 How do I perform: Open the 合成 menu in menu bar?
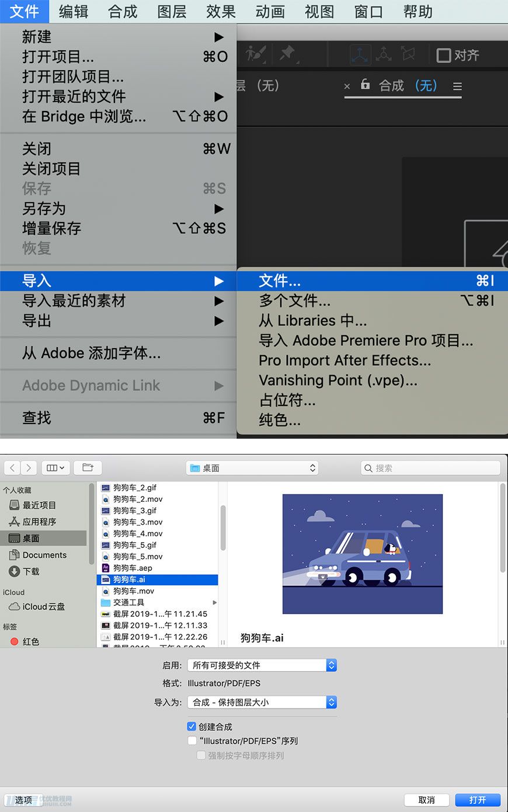click(123, 12)
